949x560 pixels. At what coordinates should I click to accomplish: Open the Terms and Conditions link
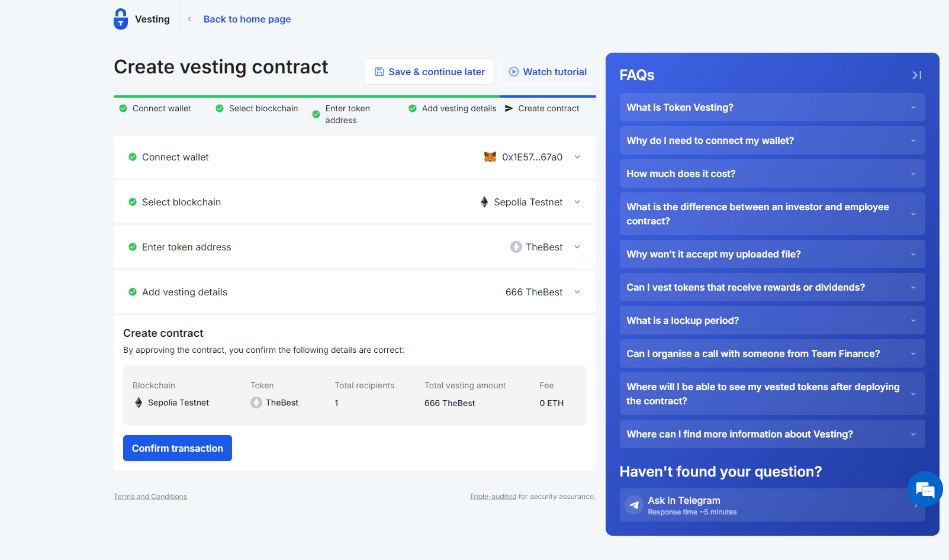pyautogui.click(x=150, y=496)
